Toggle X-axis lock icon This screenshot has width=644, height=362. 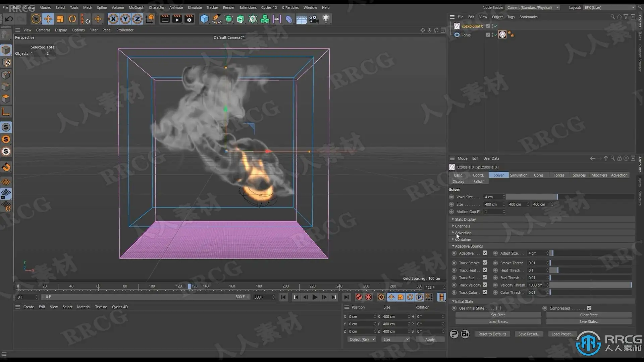tap(113, 19)
